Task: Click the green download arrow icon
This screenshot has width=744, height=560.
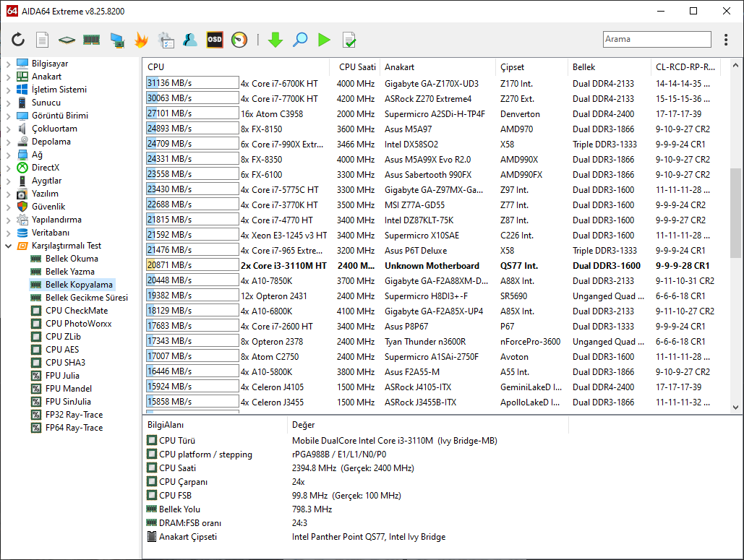Action: coord(275,40)
